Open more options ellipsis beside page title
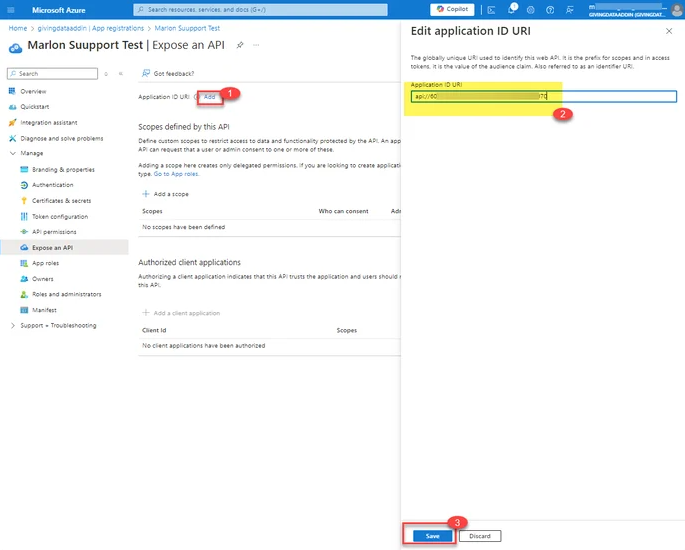Viewport: 685px width, 550px height. (x=256, y=45)
